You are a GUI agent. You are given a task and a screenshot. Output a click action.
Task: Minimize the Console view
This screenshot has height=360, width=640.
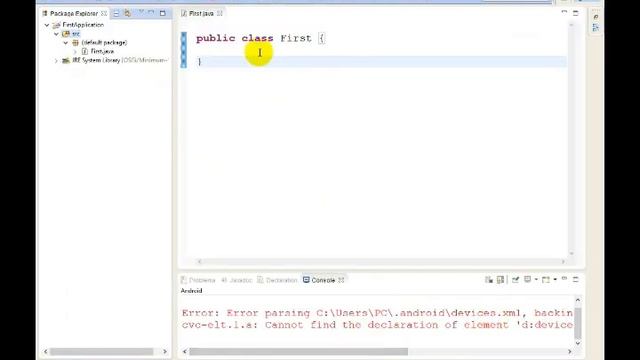[564, 279]
